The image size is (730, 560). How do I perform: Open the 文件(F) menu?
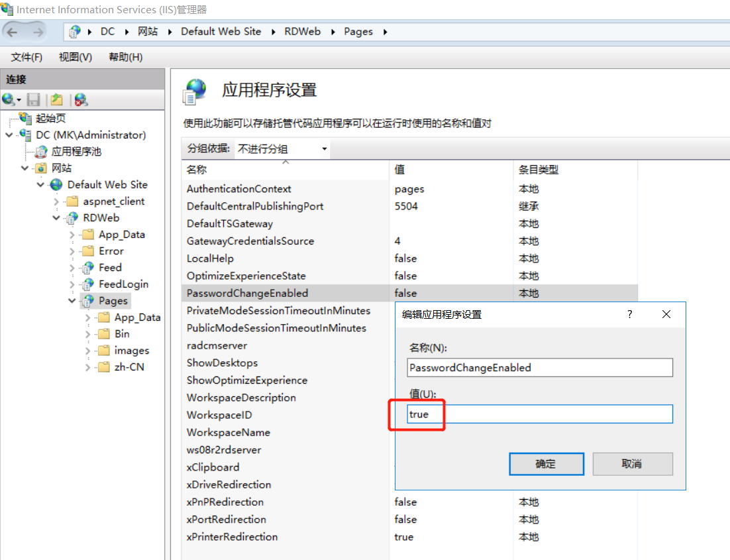coord(26,57)
